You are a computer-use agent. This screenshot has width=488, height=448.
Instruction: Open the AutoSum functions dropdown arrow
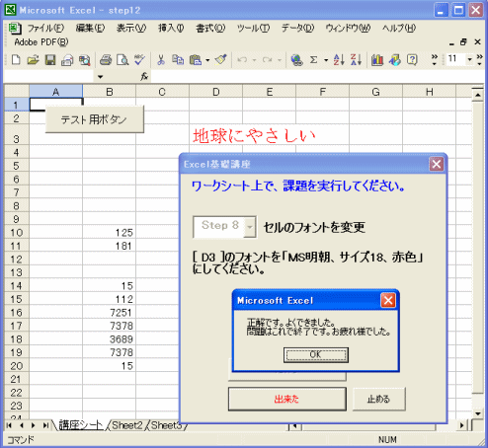(x=326, y=60)
